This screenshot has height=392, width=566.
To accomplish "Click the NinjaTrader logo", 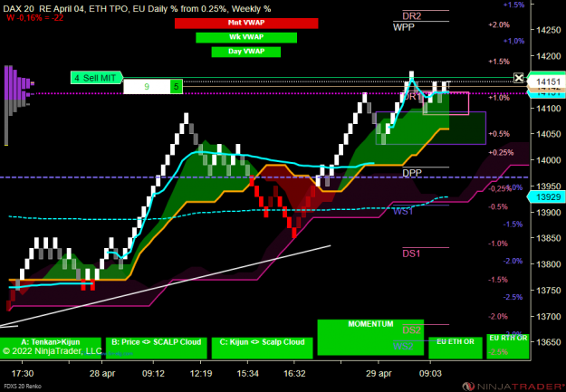I will (514, 387).
